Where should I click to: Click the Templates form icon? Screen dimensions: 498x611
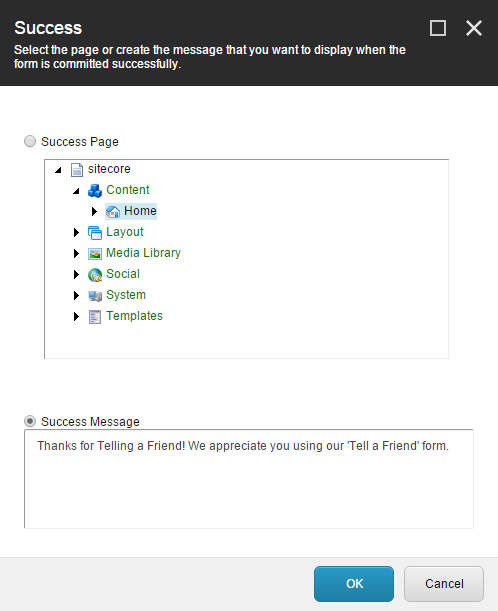(x=95, y=317)
